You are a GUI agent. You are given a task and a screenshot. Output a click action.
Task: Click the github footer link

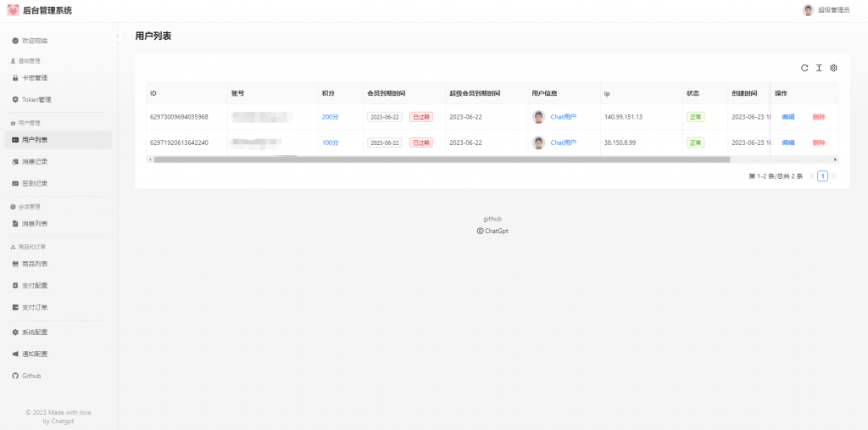pyautogui.click(x=492, y=219)
